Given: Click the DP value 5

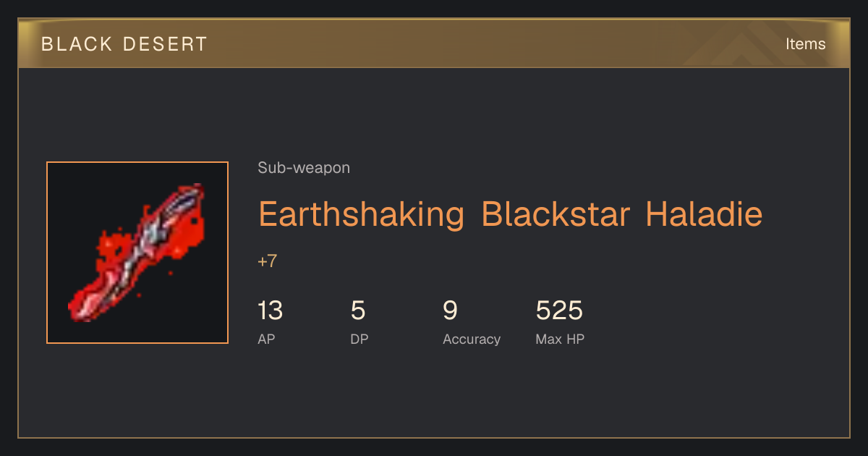Looking at the screenshot, I should 358,311.
